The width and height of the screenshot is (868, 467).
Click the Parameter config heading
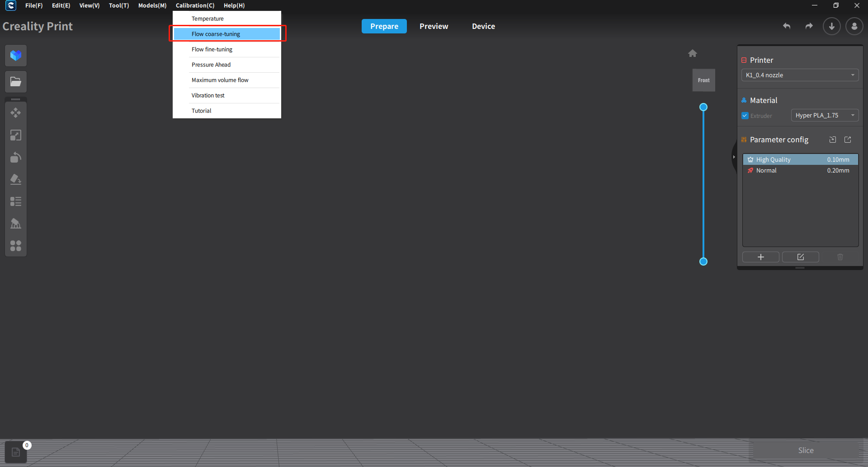point(779,140)
